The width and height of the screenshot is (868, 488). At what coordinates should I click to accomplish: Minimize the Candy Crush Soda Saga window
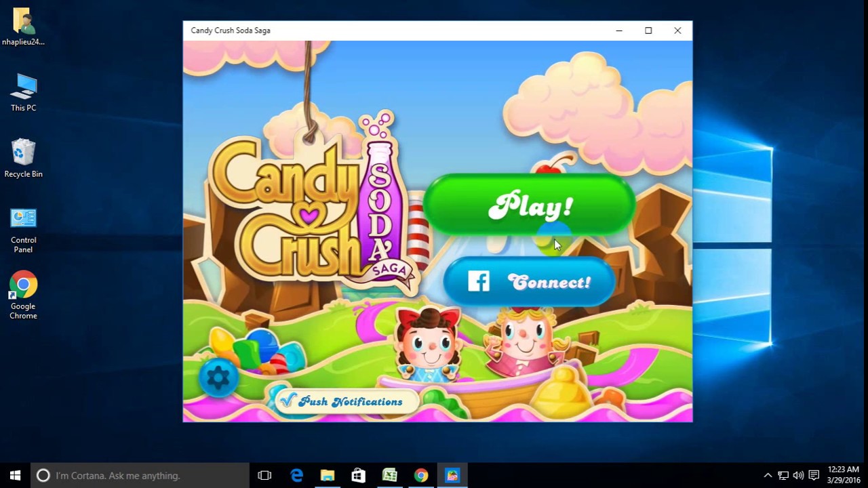pos(619,30)
